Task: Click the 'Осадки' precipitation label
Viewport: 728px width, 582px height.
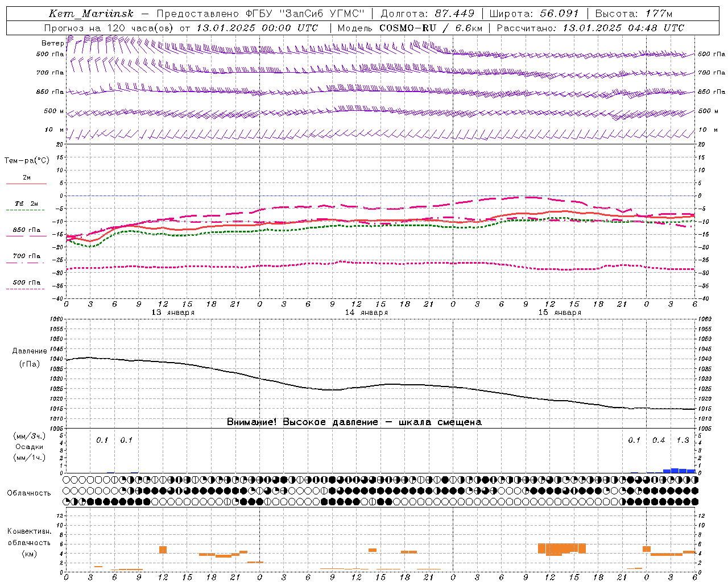Action: point(30,447)
